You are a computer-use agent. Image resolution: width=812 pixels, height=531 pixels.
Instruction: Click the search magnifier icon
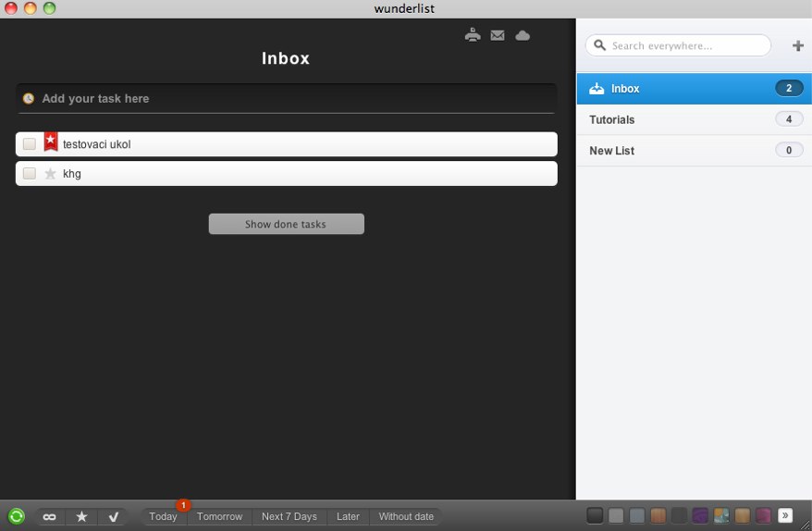(599, 45)
